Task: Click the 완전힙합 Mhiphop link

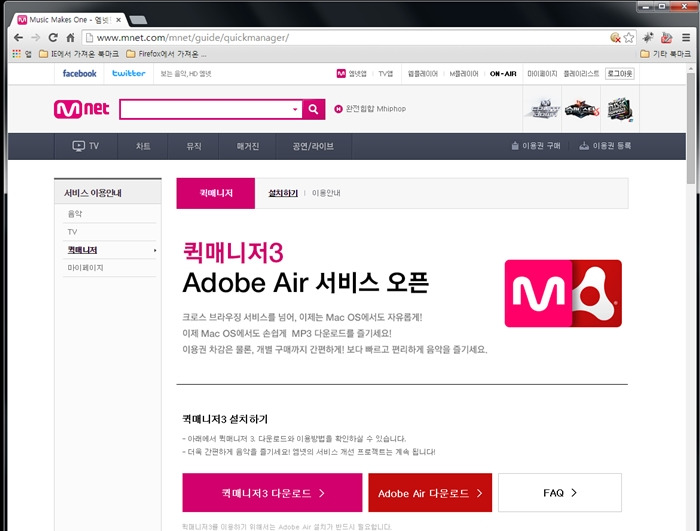Action: point(370,109)
